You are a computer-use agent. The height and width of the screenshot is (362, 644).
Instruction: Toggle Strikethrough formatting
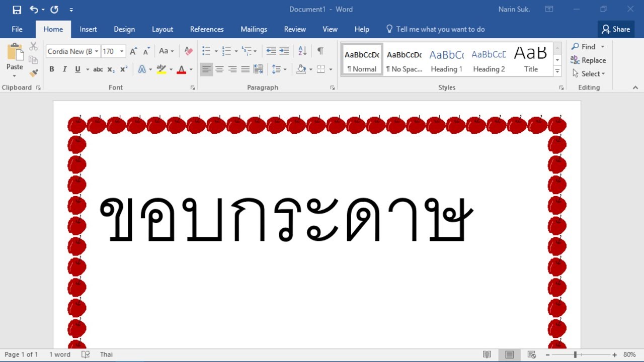click(98, 69)
